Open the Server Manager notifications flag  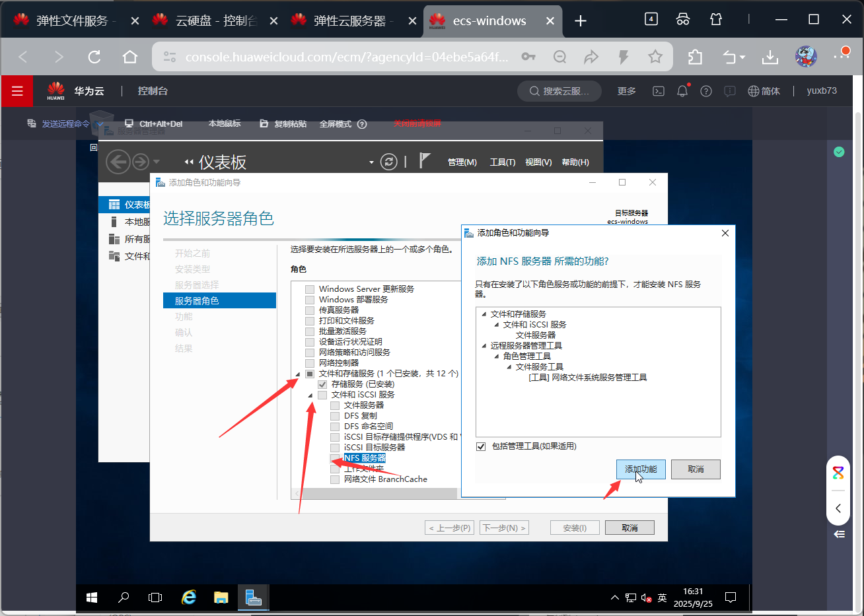[425, 160]
